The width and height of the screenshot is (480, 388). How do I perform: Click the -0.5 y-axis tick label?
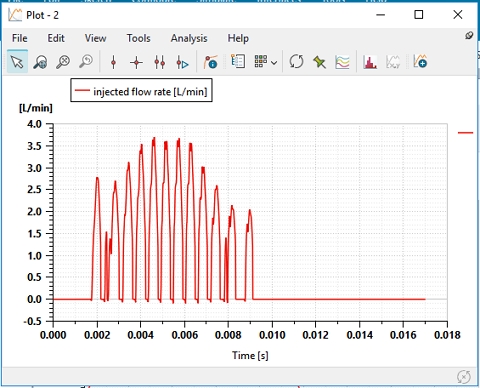click(x=32, y=321)
